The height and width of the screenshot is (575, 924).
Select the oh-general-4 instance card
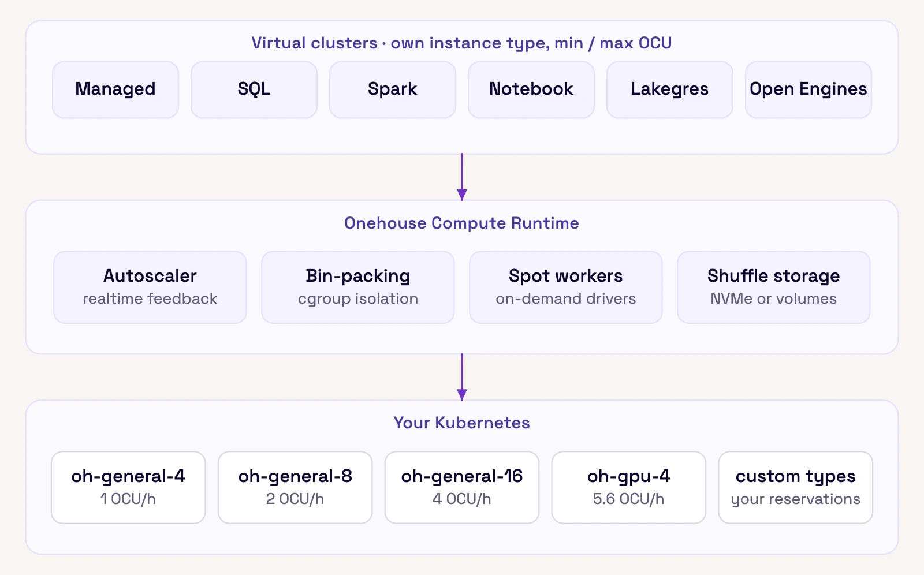[x=128, y=487]
